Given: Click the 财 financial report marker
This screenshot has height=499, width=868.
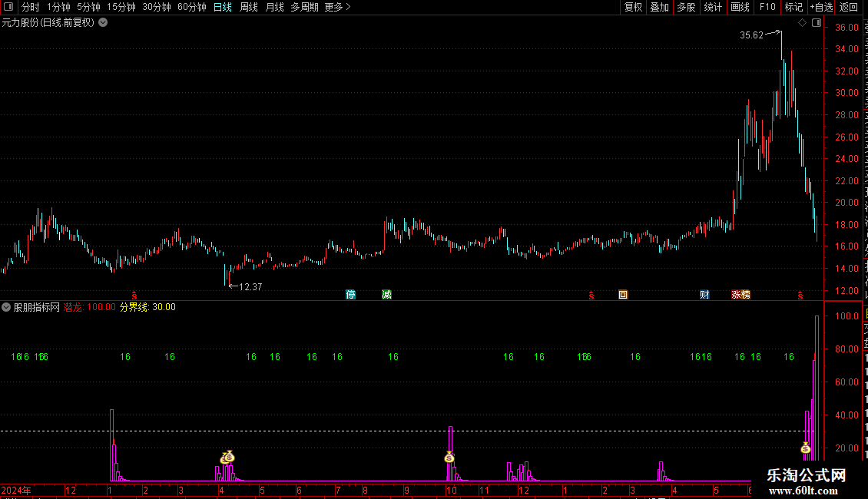Looking at the screenshot, I should 704,294.
